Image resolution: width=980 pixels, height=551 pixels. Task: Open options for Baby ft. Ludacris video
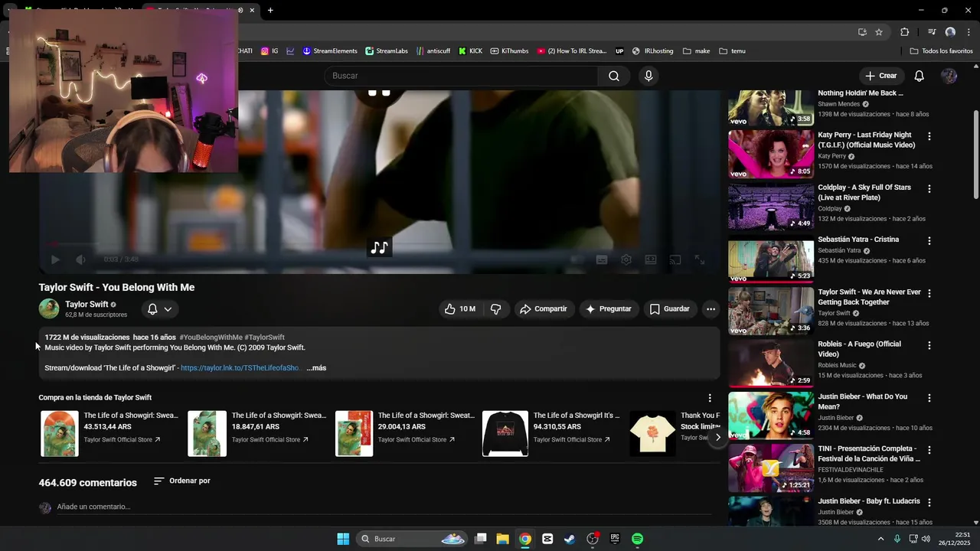[929, 502]
